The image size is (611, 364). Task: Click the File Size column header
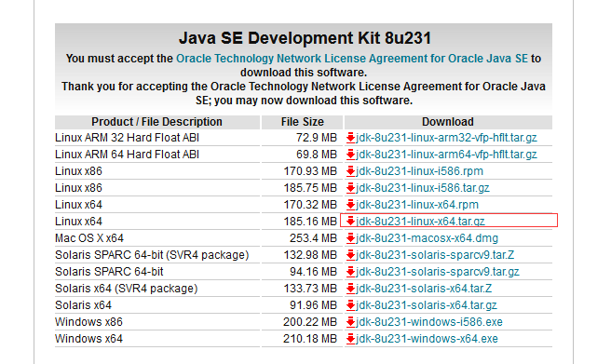point(303,122)
